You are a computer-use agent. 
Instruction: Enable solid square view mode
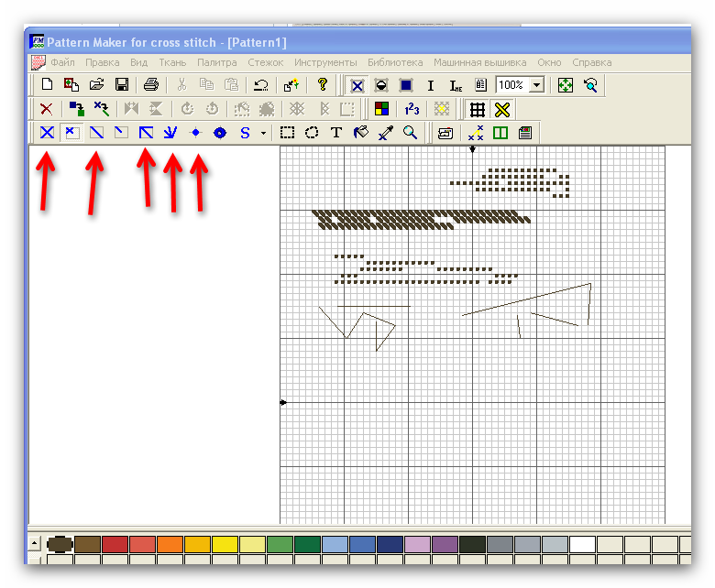pyautogui.click(x=406, y=85)
